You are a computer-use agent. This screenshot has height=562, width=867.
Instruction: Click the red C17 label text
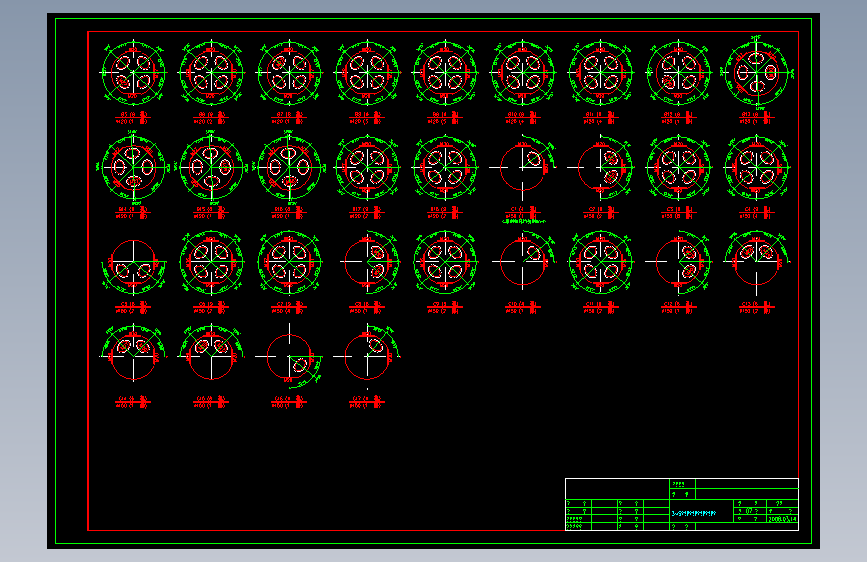click(x=367, y=402)
